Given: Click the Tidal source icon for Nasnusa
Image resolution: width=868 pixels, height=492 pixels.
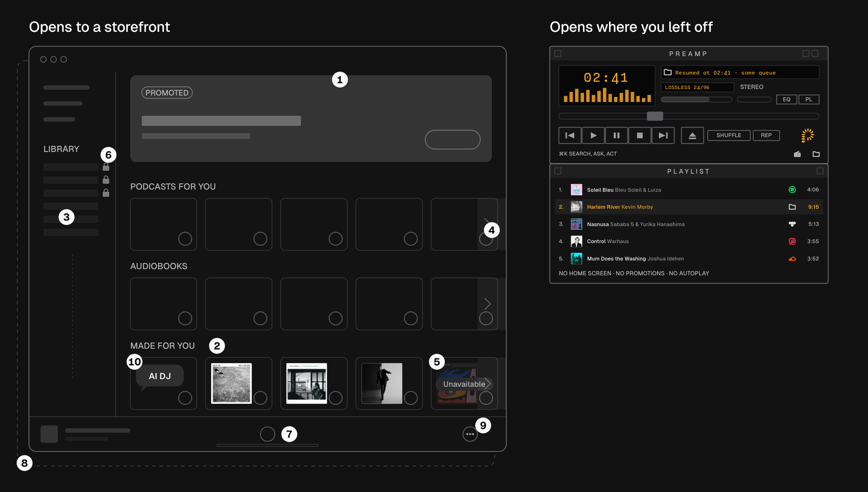Looking at the screenshot, I should 792,224.
